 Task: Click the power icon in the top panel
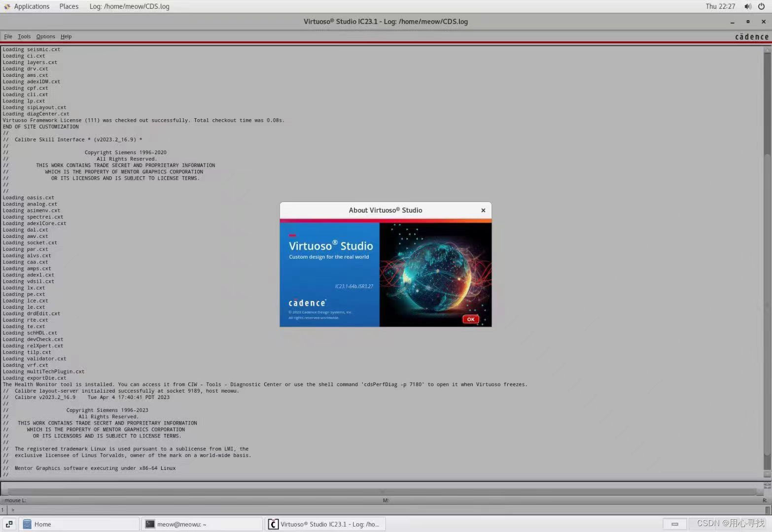coord(761,6)
